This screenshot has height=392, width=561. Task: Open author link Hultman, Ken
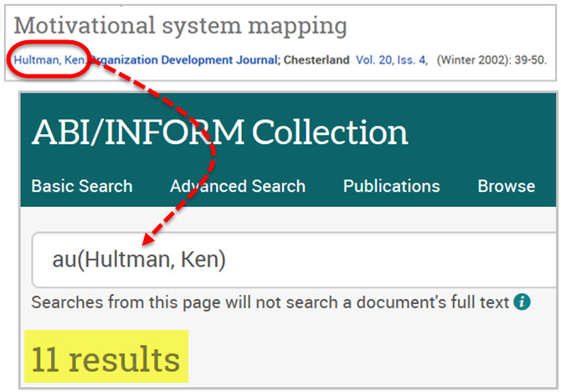pos(50,60)
